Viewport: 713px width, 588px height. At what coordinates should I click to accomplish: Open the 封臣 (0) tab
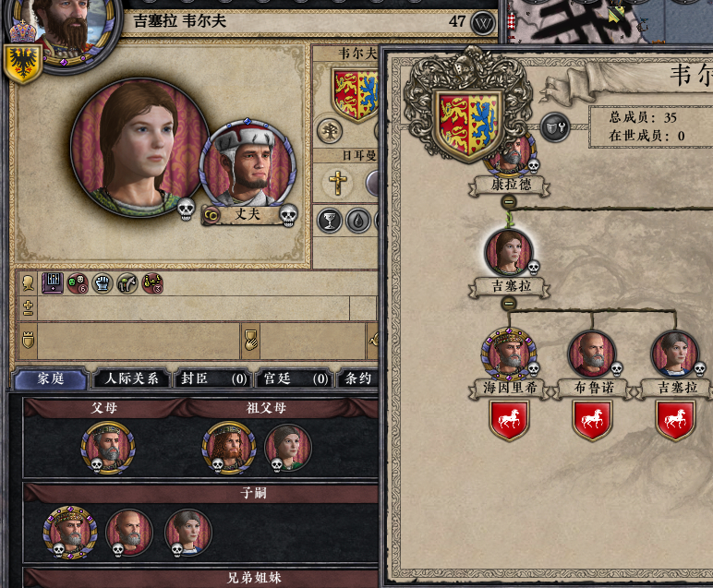pyautogui.click(x=213, y=378)
